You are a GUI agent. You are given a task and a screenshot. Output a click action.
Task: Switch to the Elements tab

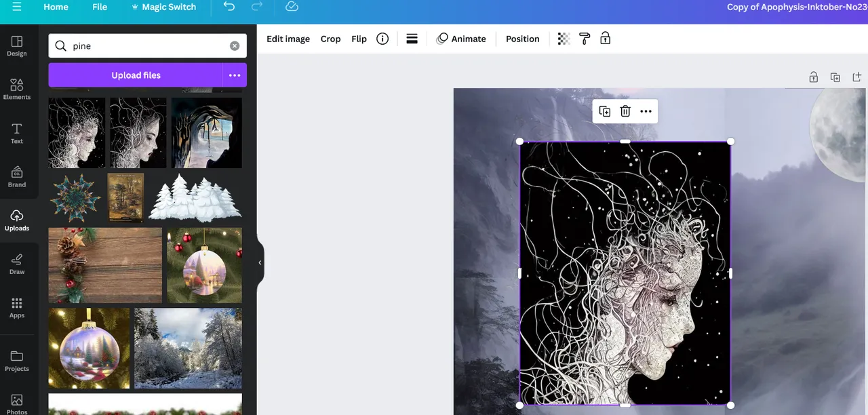(x=17, y=89)
